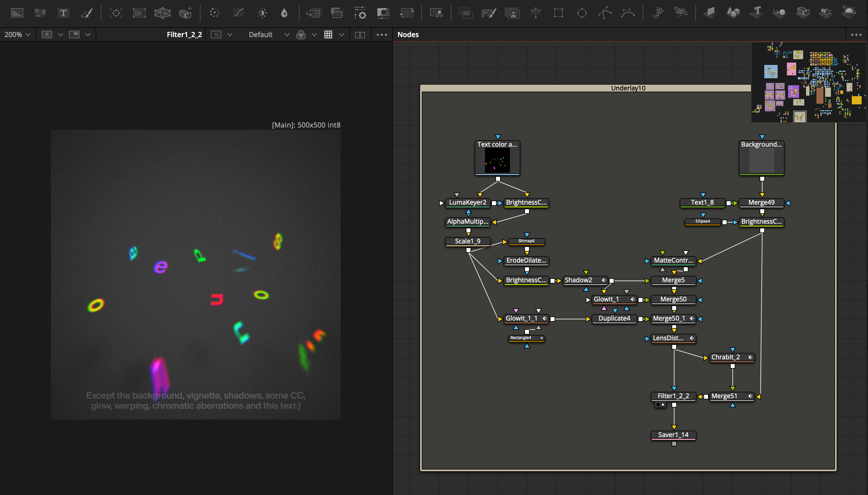
Task: Open the color channel dropdown arrow
Action: [314, 35]
